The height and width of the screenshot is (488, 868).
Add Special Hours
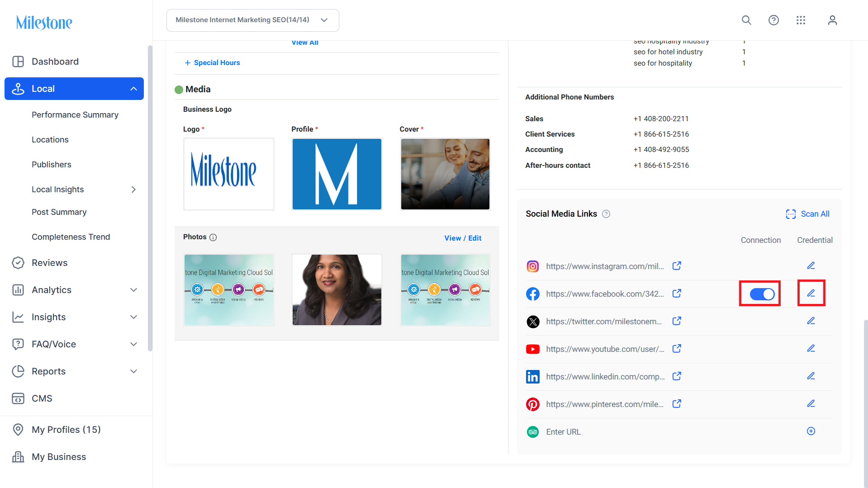[x=212, y=63]
